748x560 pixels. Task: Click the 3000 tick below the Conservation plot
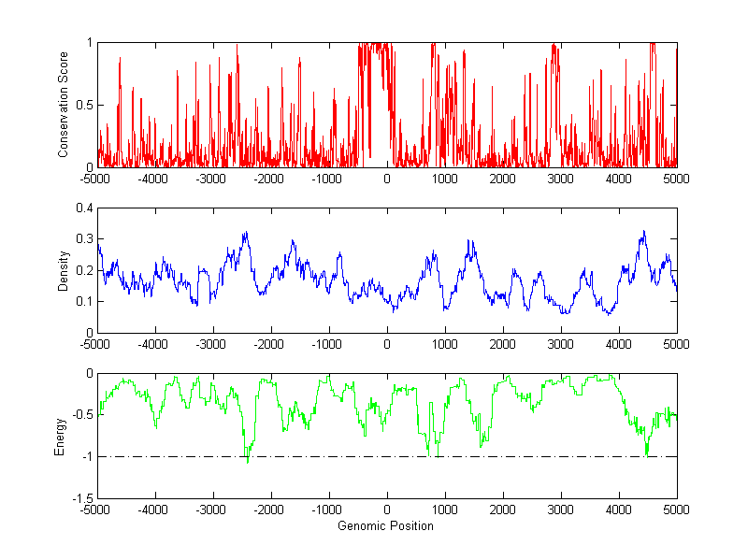coord(560,178)
